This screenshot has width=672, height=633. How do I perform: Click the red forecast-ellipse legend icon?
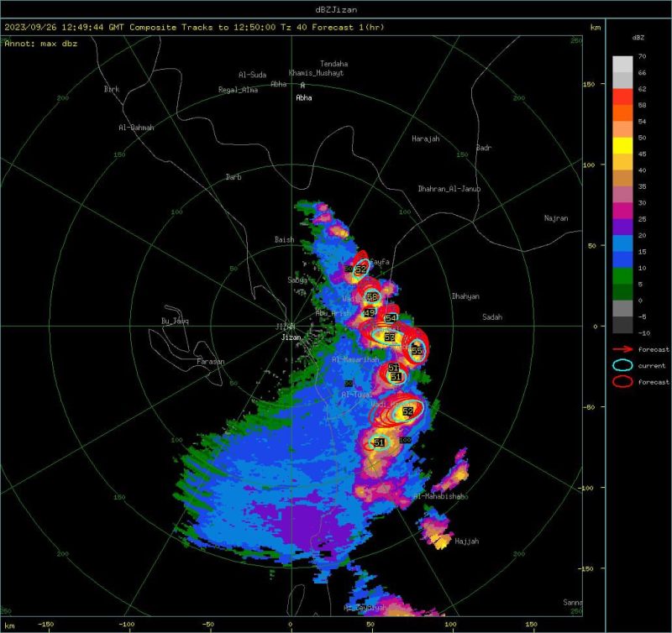pyautogui.click(x=622, y=381)
